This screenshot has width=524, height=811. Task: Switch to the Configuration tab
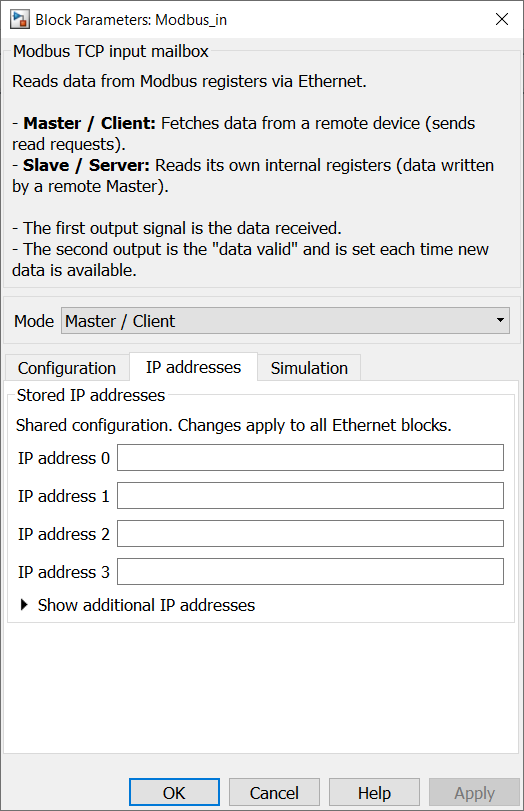coord(67,368)
